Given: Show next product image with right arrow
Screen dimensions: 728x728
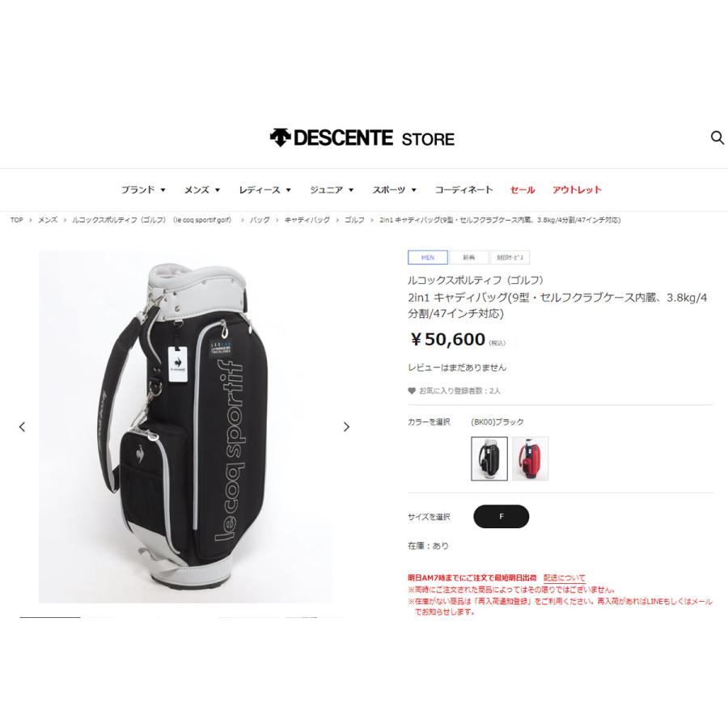Looking at the screenshot, I should [346, 426].
